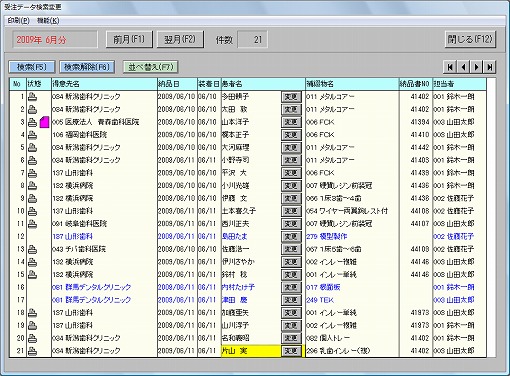This screenshot has height=376, width=510.
Task: Select delivery slip number 44107 in row 11
Action: click(x=416, y=224)
